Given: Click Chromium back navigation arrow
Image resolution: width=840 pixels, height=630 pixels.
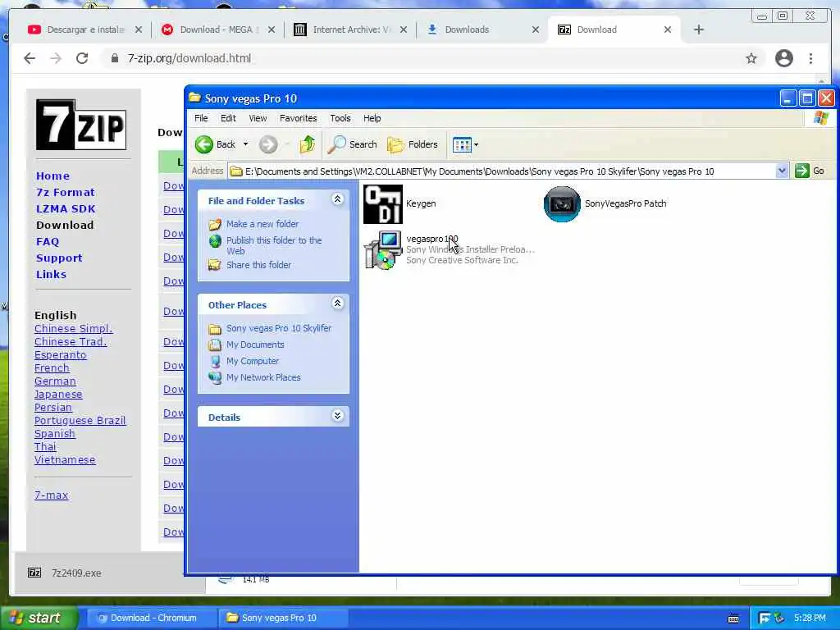Looking at the screenshot, I should pos(30,58).
